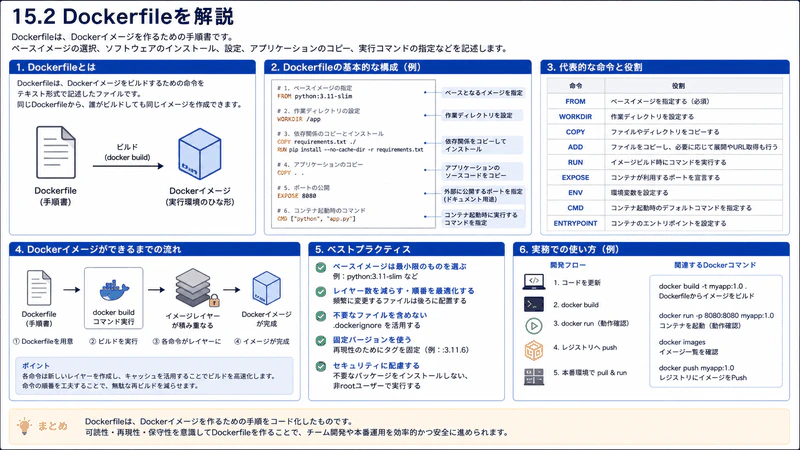Viewport: 800px width, 450px height.
Task: Click the COPY requirements.txt ./ code line
Action: tap(317, 142)
